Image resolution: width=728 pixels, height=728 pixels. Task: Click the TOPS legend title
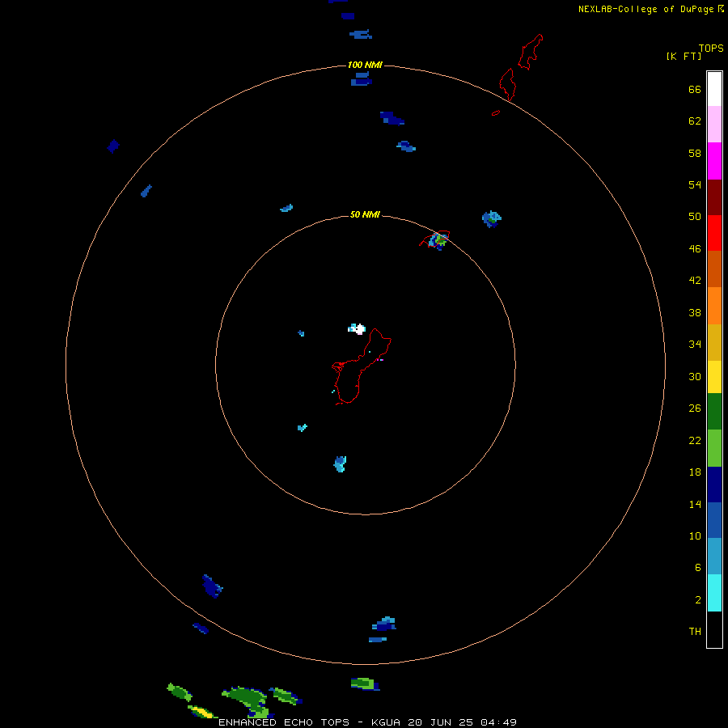[711, 49]
